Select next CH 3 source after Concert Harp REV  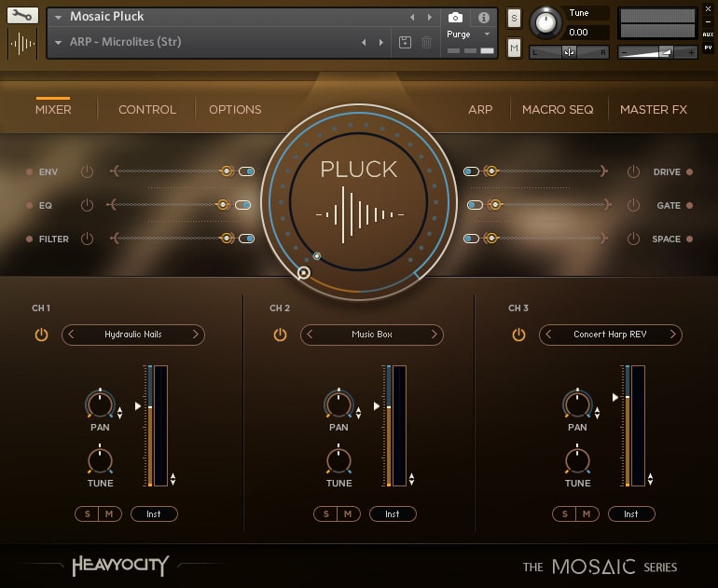pos(672,335)
